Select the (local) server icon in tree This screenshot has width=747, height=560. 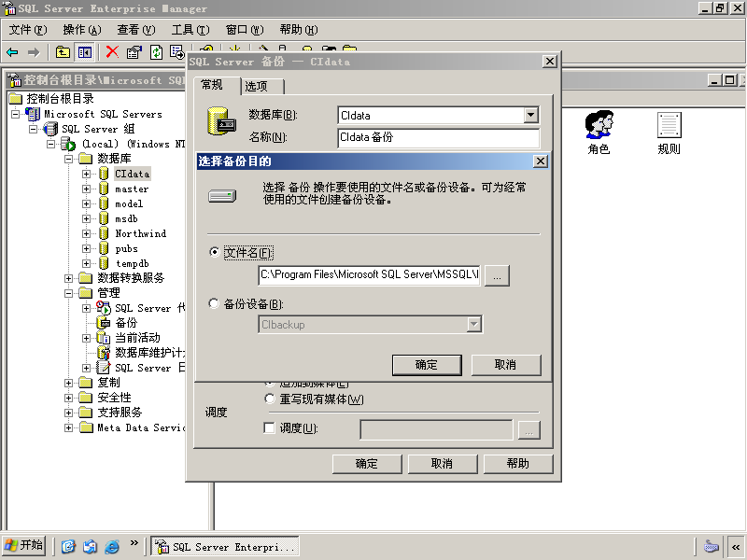67,144
